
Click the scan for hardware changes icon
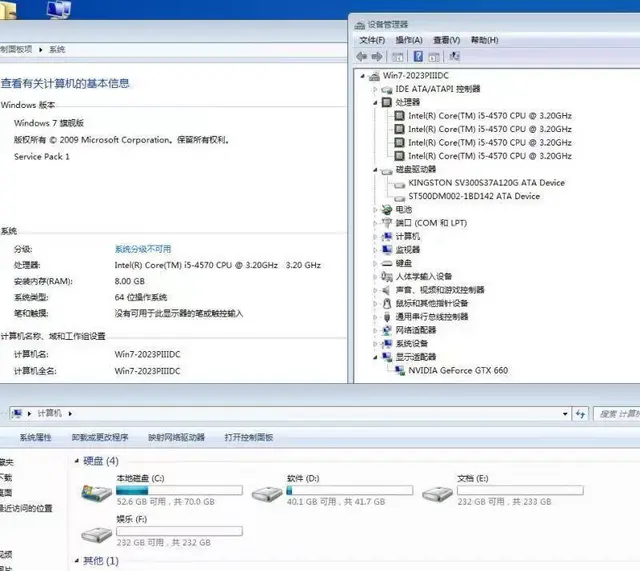tap(454, 56)
